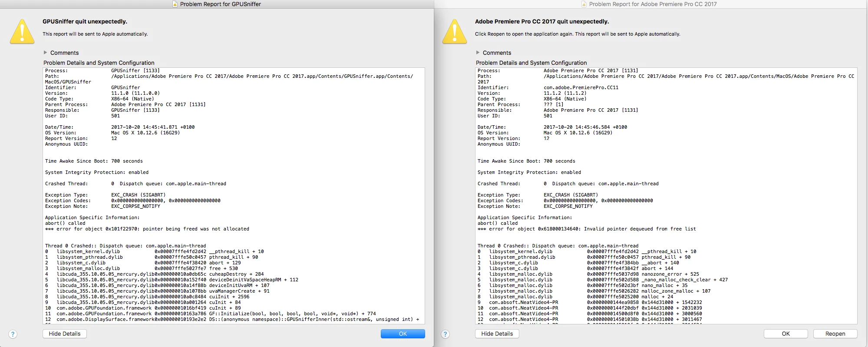Screen dimensions: 868x347
Task: Click GF::Initialize stack frame line
Action: (211, 314)
